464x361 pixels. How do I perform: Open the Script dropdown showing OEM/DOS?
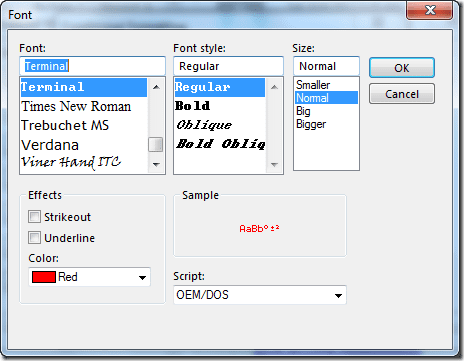coord(260,295)
